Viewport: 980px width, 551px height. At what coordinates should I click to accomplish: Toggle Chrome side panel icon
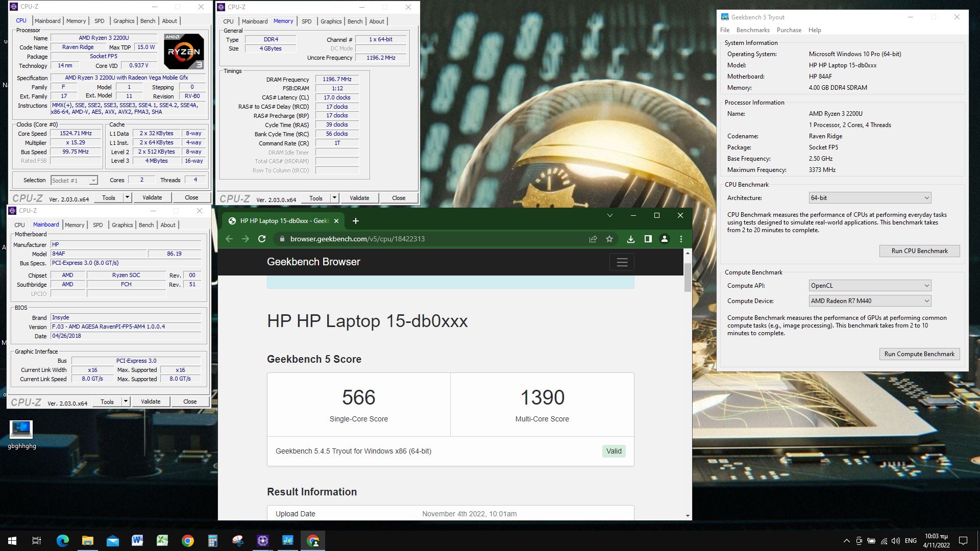tap(648, 239)
